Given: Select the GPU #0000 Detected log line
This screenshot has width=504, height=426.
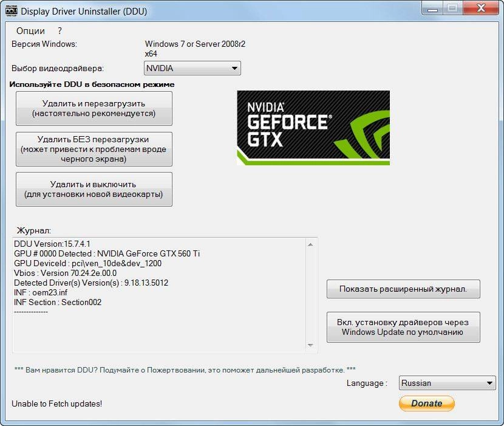Looking at the screenshot, I should [x=107, y=253].
